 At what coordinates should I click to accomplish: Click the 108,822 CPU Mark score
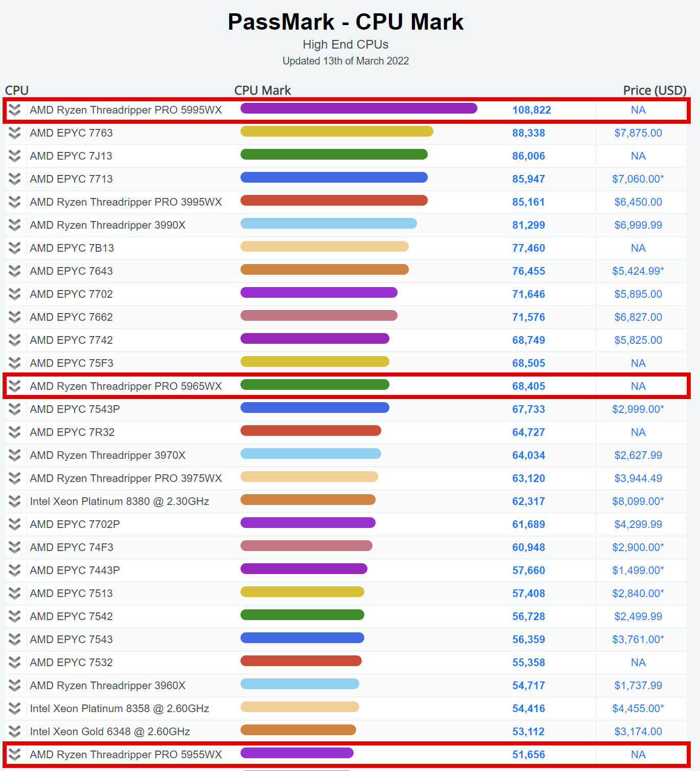532,110
